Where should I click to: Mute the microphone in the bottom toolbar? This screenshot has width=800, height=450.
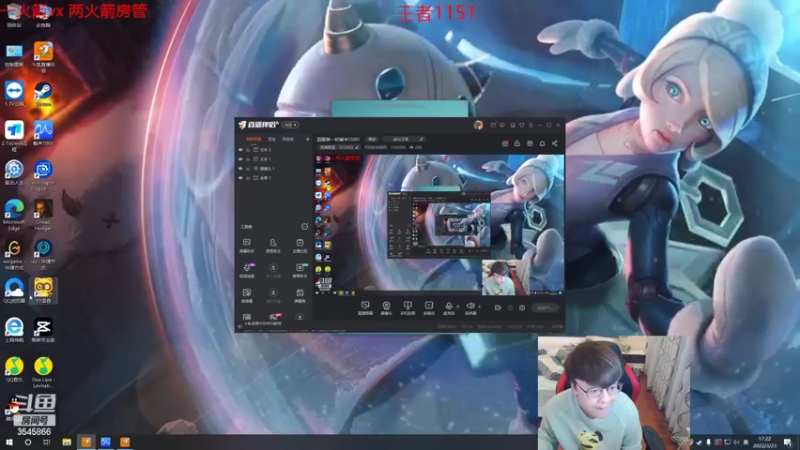click(x=448, y=308)
